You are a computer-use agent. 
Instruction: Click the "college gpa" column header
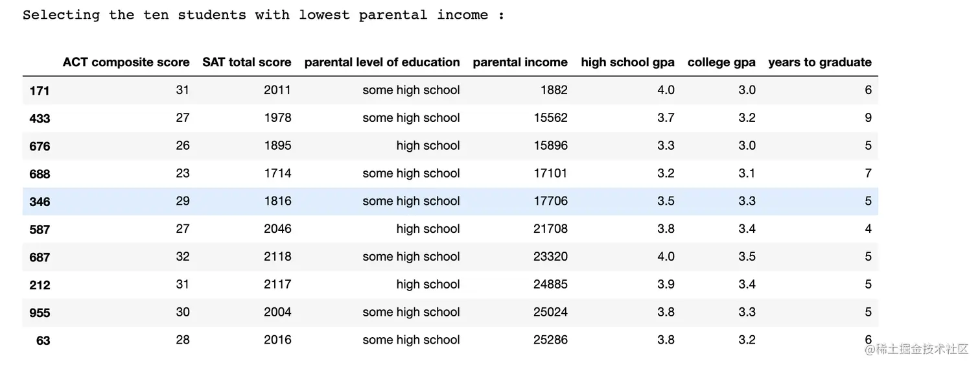pos(721,62)
